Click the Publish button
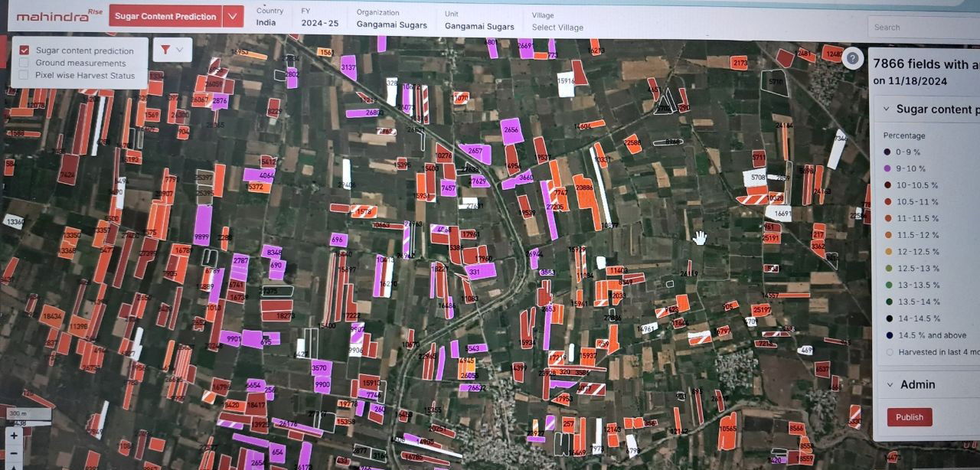 pos(910,417)
